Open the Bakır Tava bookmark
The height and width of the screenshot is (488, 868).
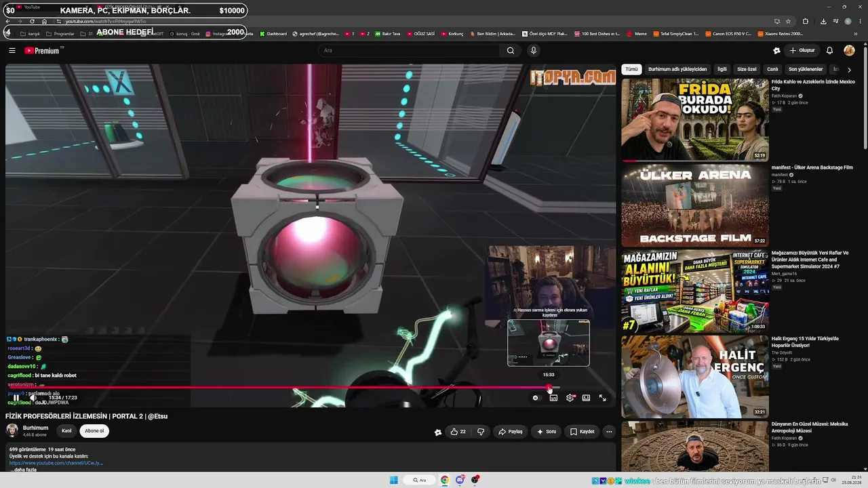(387, 33)
